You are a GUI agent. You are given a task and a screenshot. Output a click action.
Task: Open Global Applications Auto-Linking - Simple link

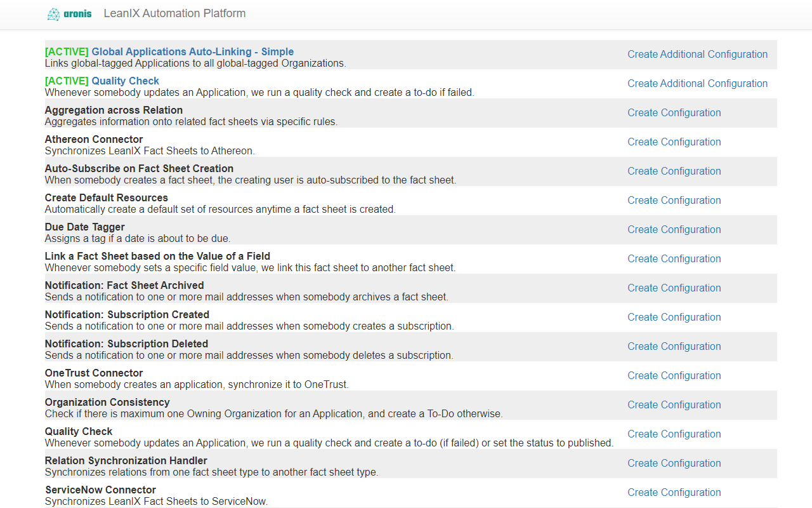click(x=193, y=52)
